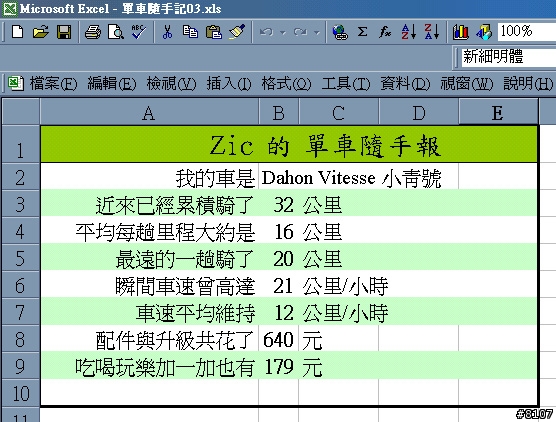556x422 pixels.
Task: Copy the selection with the copy icon
Action: tap(190, 32)
